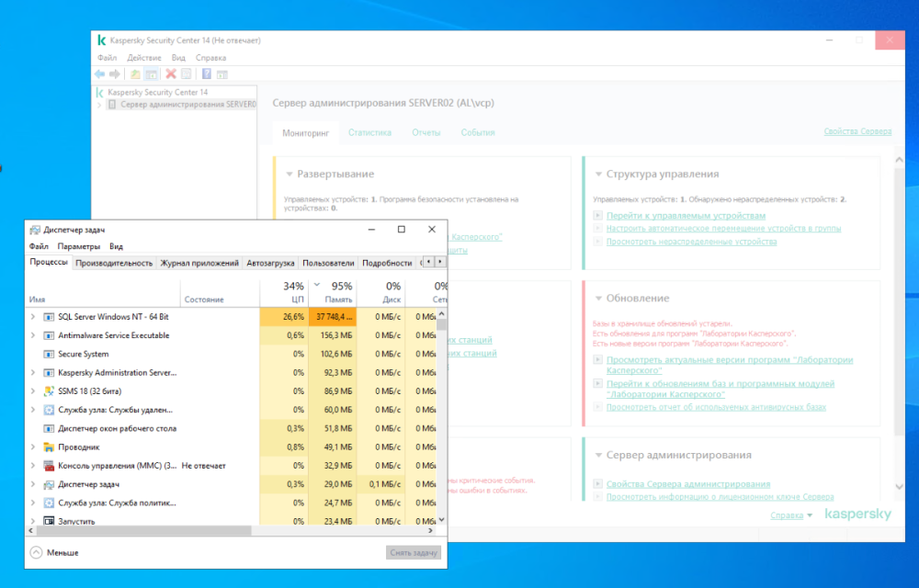
Task: Open Параметры menu in Task Manager
Action: pyautogui.click(x=78, y=246)
